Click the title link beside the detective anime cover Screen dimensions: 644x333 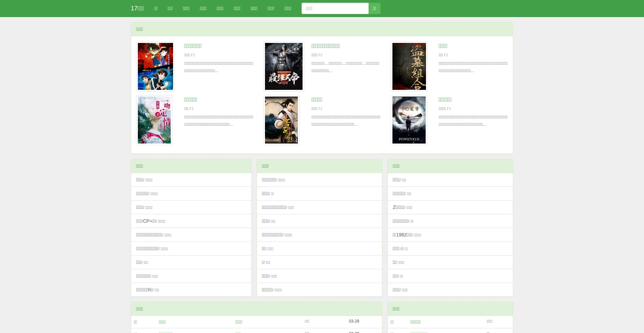click(193, 46)
